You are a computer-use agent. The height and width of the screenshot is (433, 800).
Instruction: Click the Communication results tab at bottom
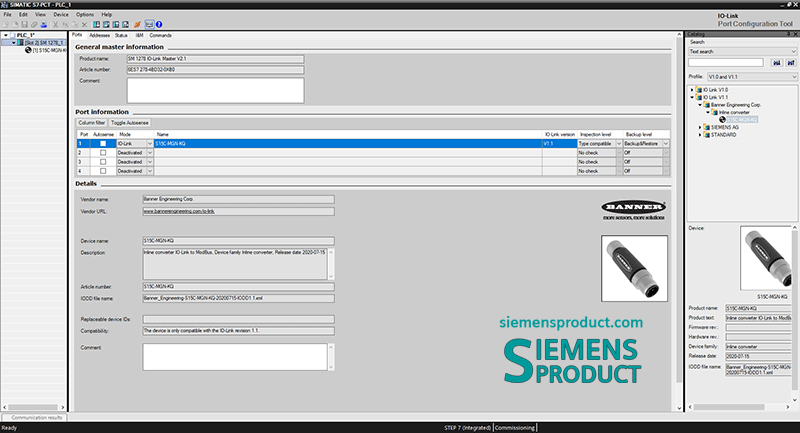(37, 417)
